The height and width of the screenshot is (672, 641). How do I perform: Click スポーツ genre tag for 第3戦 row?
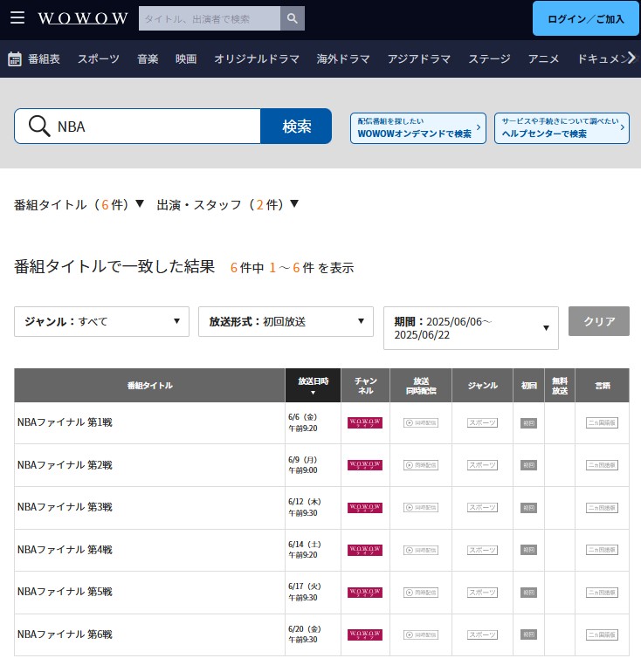(482, 508)
